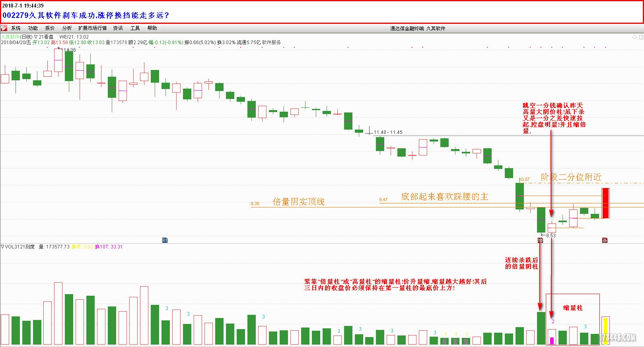
Task: Click the 低12.90 low price value
Action: coord(78,42)
